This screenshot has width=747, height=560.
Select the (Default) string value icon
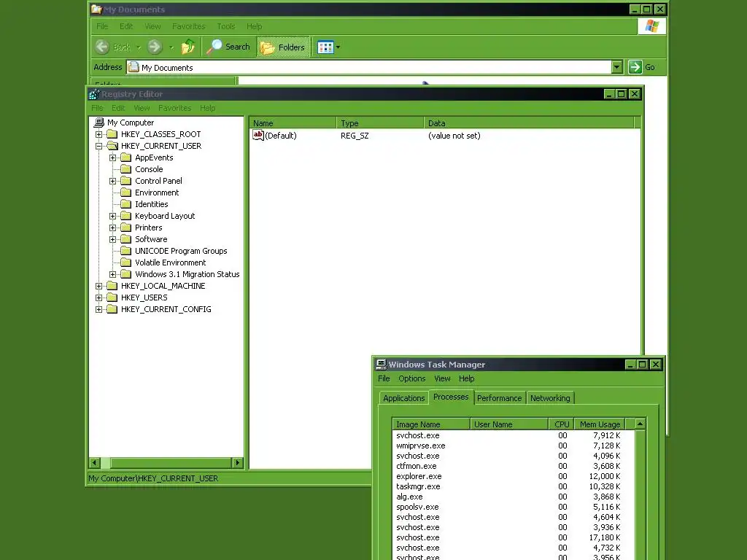[x=258, y=135]
